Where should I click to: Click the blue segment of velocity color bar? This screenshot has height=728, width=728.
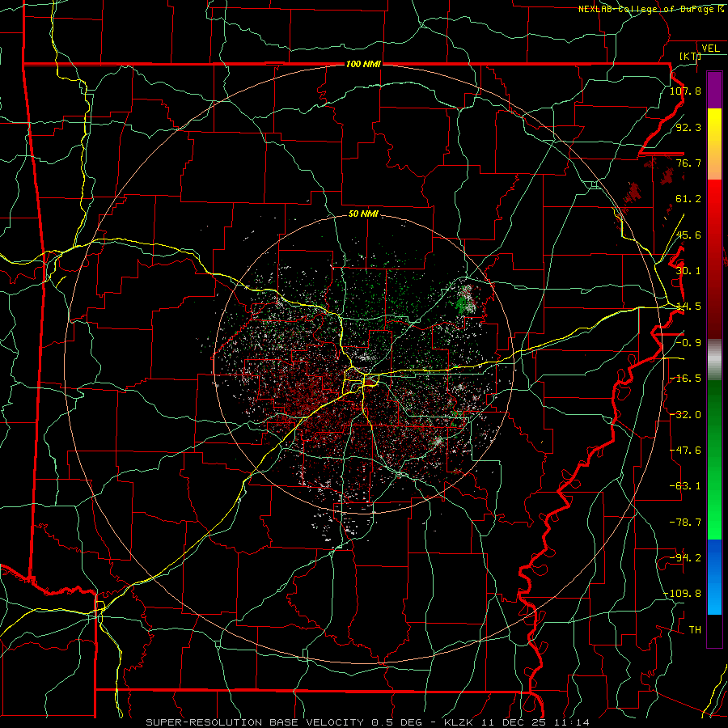(714, 576)
